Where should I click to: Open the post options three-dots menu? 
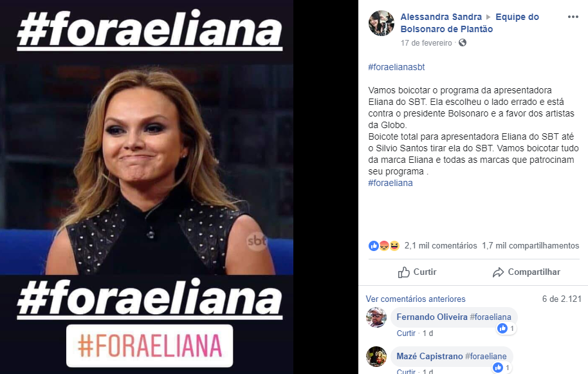point(573,17)
